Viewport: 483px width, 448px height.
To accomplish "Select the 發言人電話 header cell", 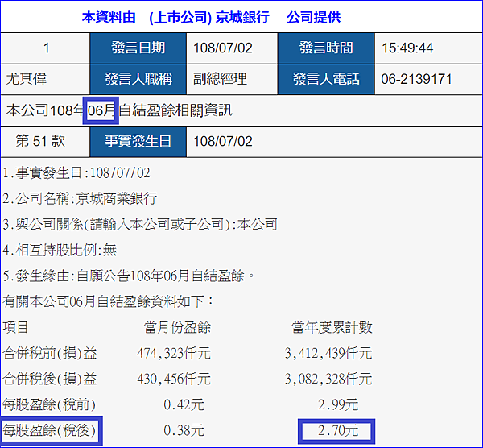I will point(326,79).
